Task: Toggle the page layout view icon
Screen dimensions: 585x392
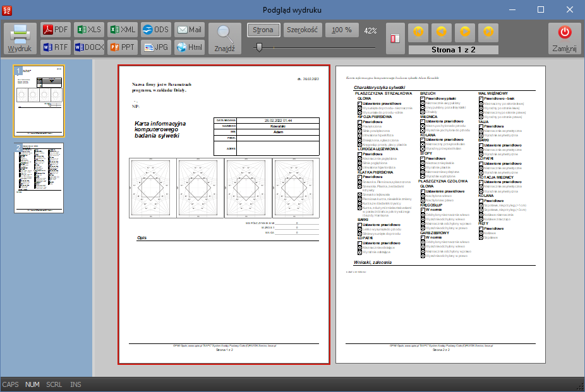Action: coord(395,38)
